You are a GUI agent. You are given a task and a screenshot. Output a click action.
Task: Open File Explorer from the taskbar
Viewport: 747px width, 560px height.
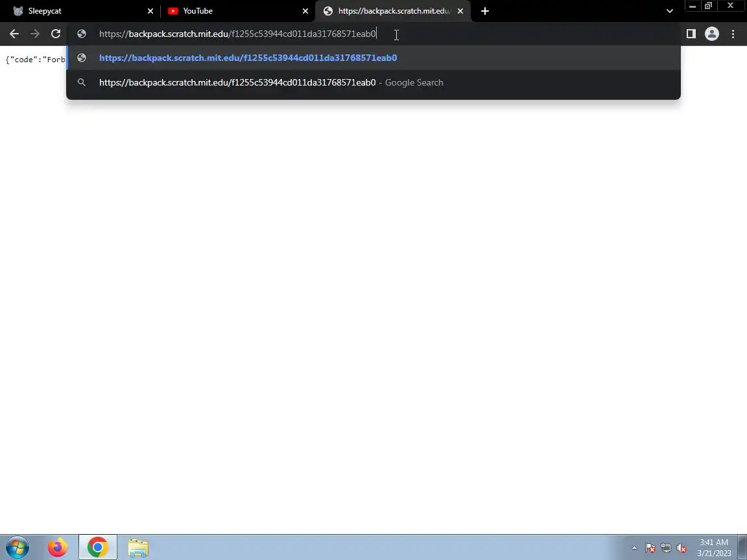click(x=138, y=548)
